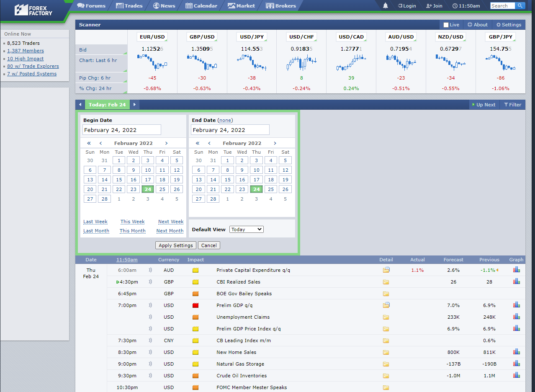
Task: Open detail folder for Private Capital Expenditure
Action: [386, 270]
